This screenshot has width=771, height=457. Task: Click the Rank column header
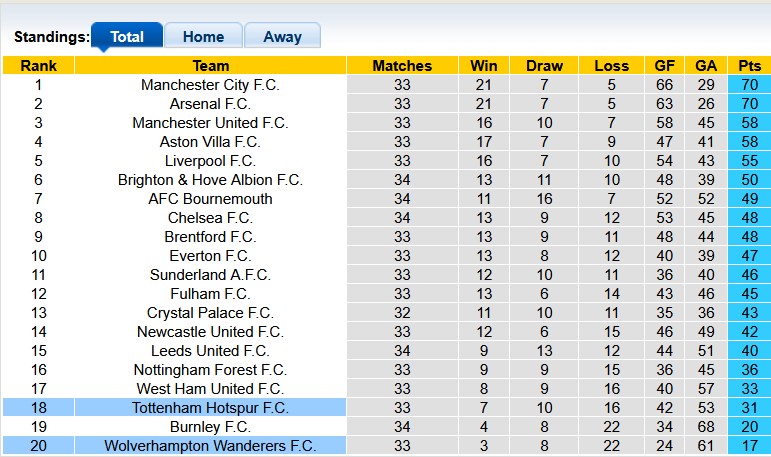pos(38,66)
